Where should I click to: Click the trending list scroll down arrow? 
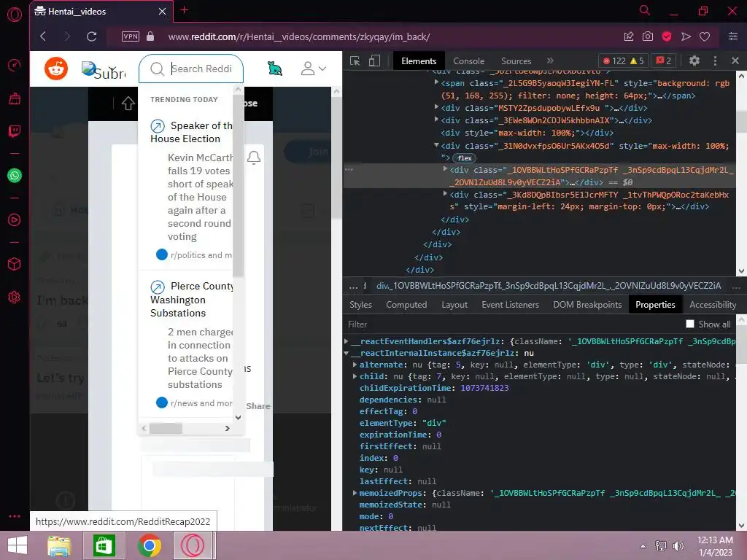click(x=239, y=417)
